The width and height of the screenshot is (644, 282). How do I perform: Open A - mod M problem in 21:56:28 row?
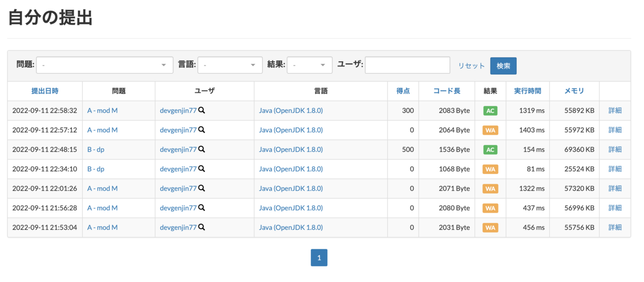(103, 208)
